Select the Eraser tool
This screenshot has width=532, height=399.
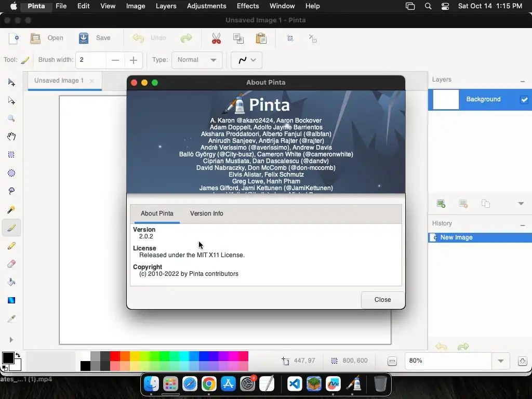11,263
